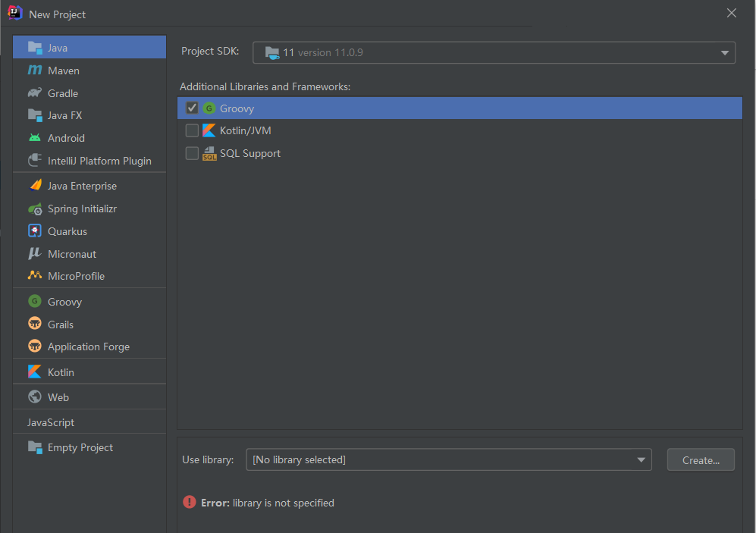Viewport: 756px width, 533px height.
Task: Click the Micronaut mu icon
Action: pos(35,253)
